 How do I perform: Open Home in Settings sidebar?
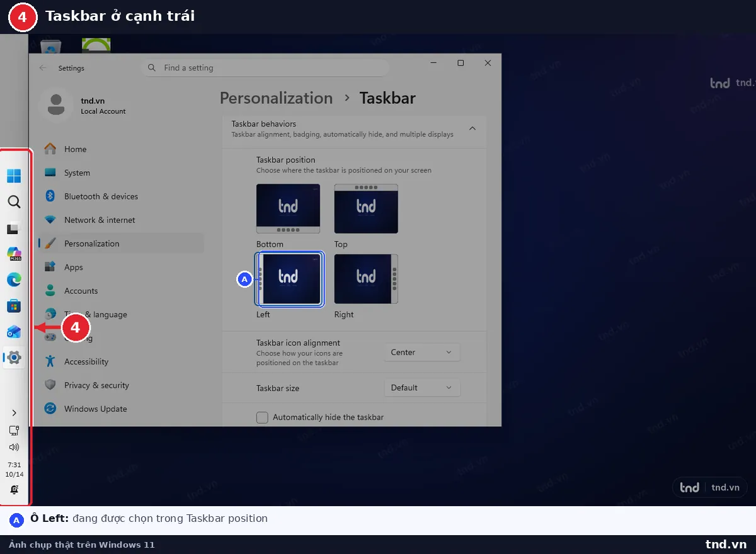[x=121, y=149]
